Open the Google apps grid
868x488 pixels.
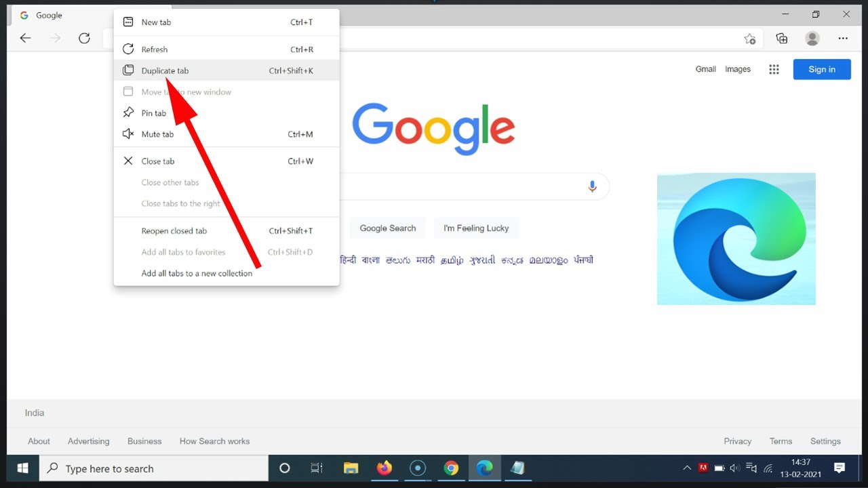(x=774, y=69)
